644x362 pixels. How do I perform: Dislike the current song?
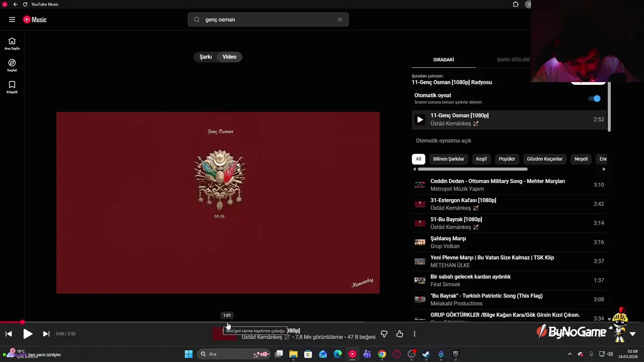point(384,334)
